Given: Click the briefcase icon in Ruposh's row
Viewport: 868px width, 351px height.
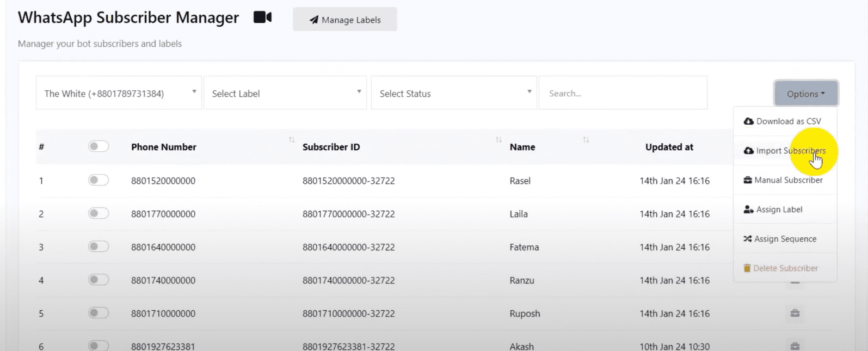Looking at the screenshot, I should click(795, 313).
